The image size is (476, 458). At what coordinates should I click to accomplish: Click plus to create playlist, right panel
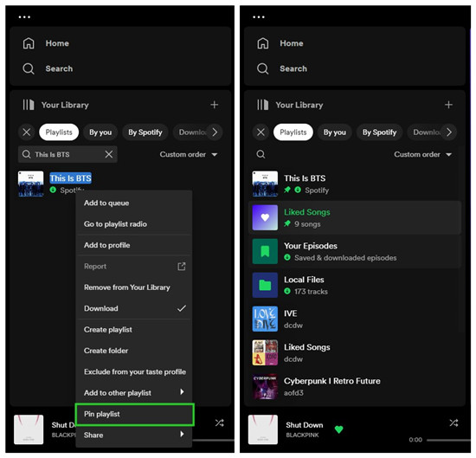click(x=448, y=105)
